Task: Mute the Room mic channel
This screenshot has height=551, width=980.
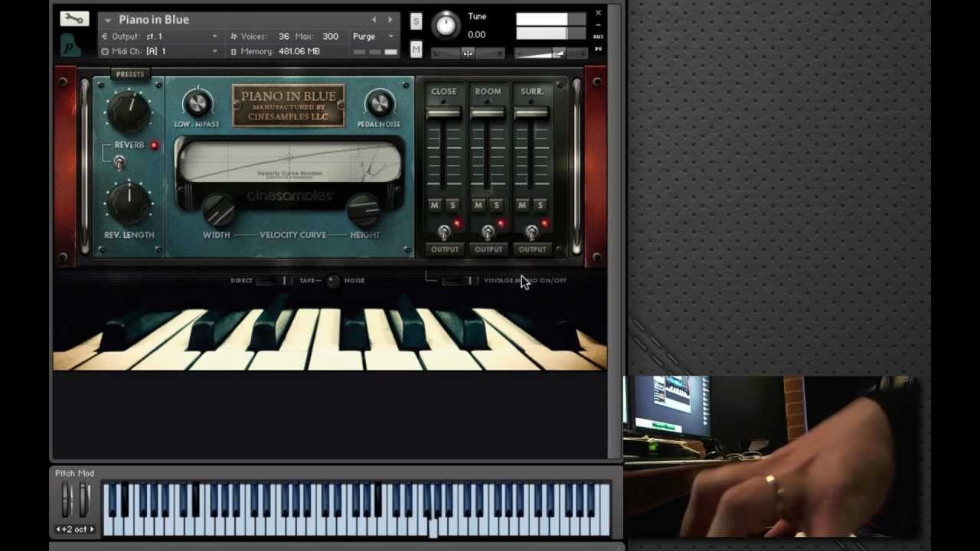Action: pos(479,205)
